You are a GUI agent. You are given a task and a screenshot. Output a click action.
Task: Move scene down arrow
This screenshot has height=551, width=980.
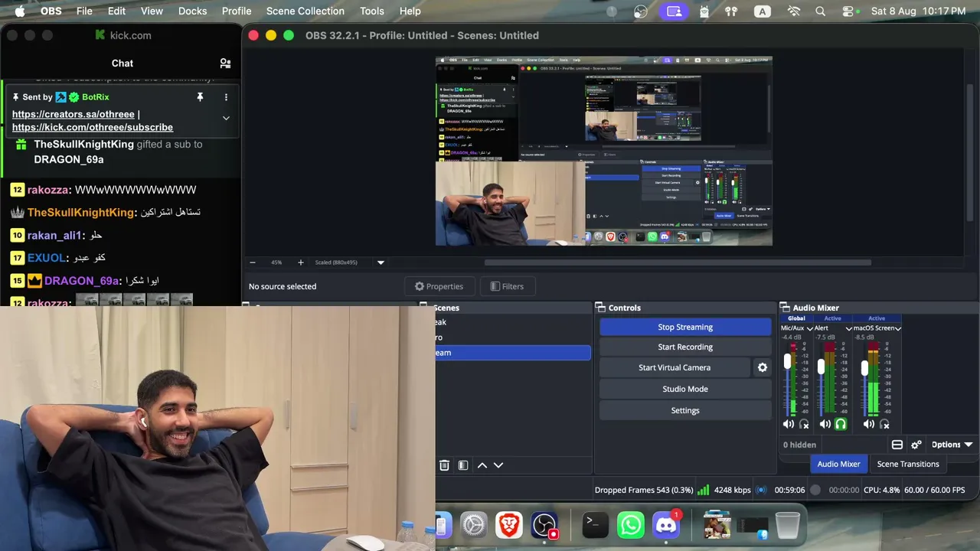[x=498, y=465]
